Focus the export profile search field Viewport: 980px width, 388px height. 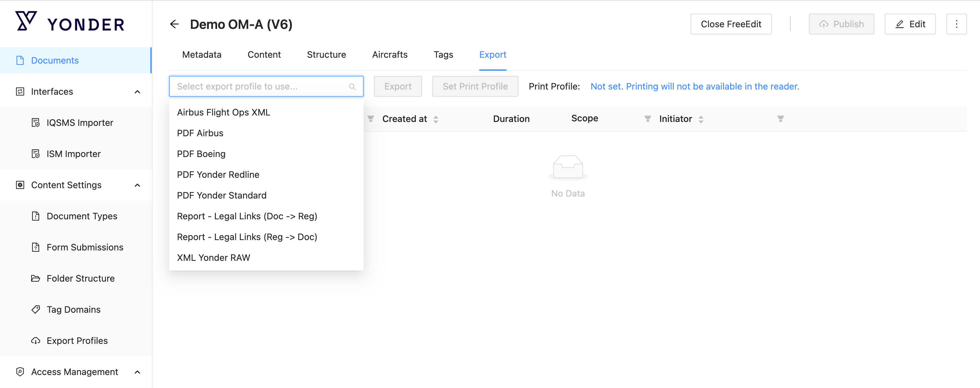(262, 86)
